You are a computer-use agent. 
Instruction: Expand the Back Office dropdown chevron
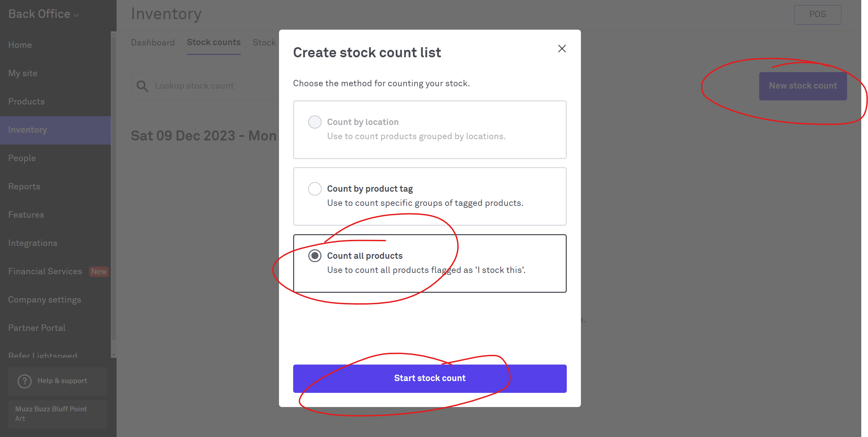[76, 15]
